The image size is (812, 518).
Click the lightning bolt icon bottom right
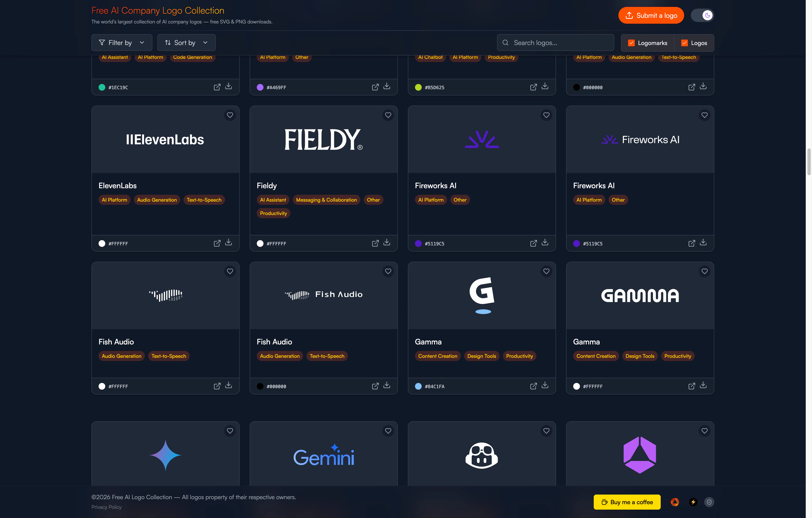click(693, 502)
